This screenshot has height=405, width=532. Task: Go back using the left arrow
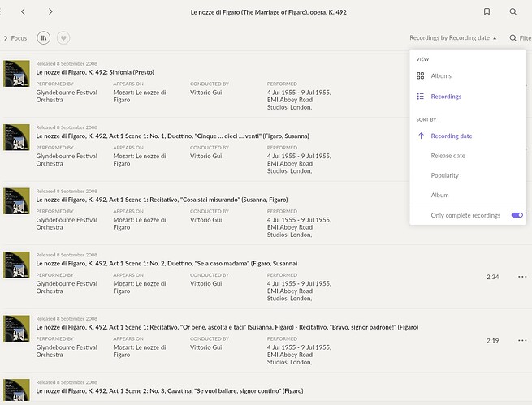click(23, 12)
